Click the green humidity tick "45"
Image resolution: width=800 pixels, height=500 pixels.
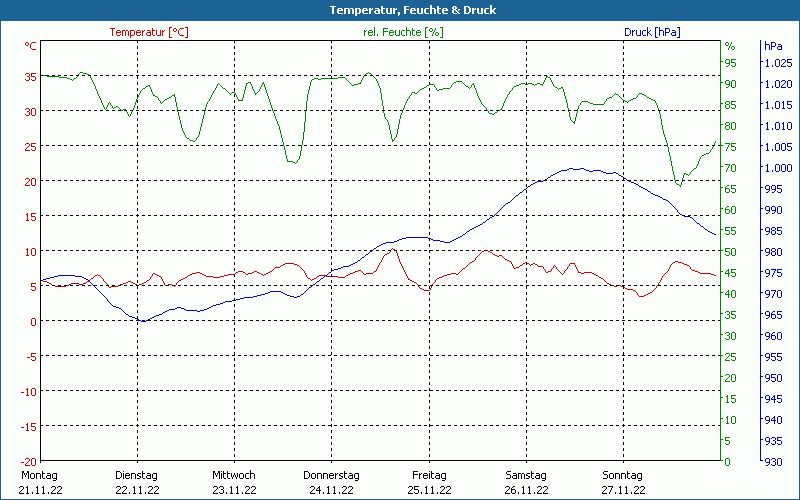[731, 273]
